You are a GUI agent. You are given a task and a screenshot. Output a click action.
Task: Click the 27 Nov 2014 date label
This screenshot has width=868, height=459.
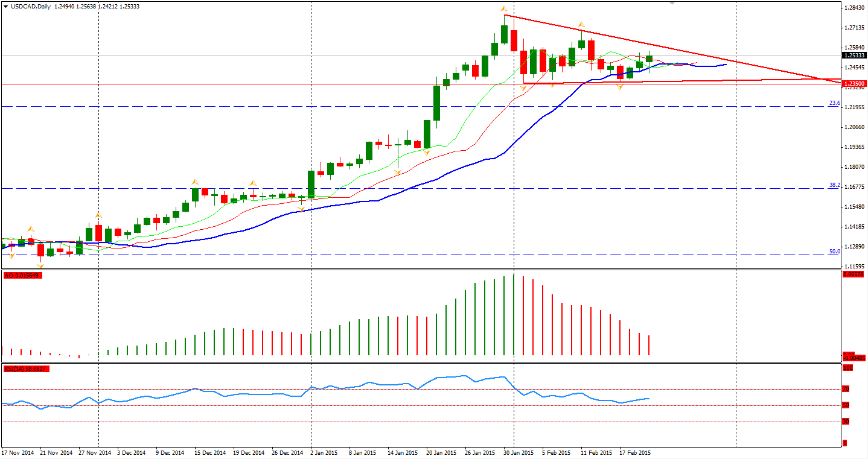94,452
